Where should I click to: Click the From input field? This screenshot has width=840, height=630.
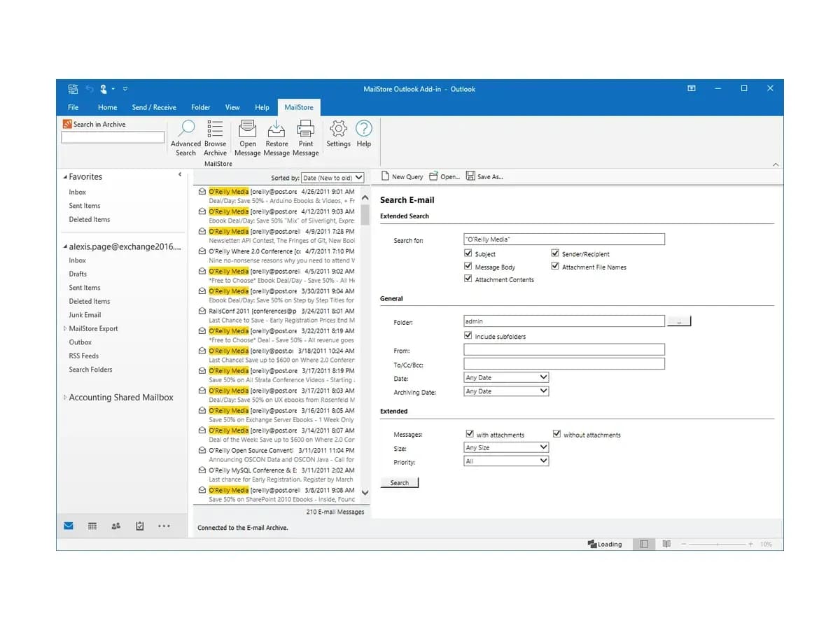point(564,349)
